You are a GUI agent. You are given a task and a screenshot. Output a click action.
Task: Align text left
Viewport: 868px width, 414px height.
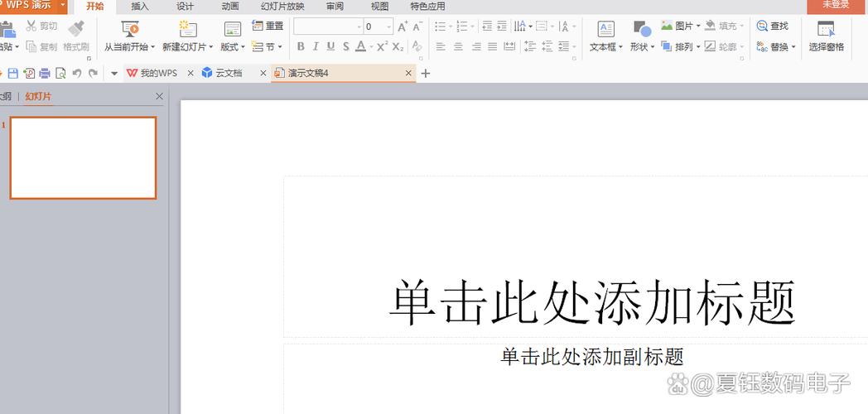pyautogui.click(x=441, y=46)
